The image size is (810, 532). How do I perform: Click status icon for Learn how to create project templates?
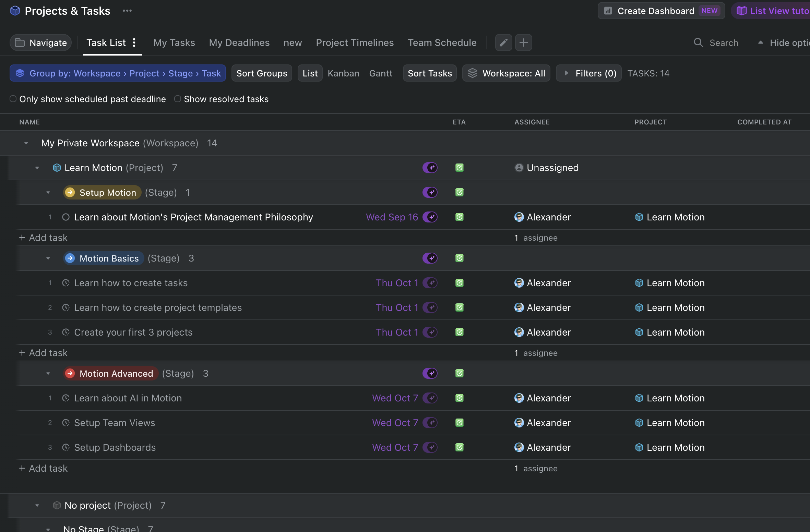click(x=66, y=307)
